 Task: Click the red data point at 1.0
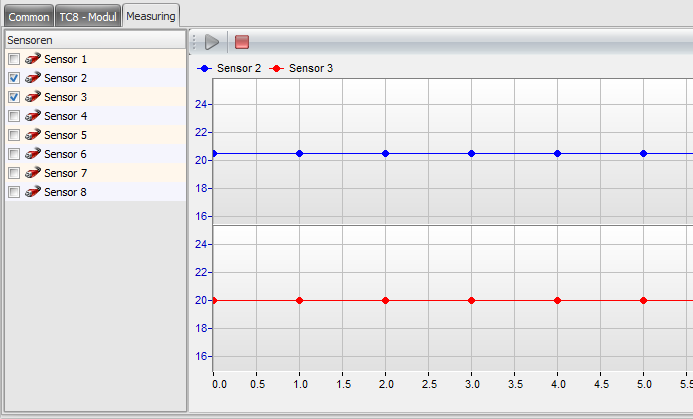[299, 301]
